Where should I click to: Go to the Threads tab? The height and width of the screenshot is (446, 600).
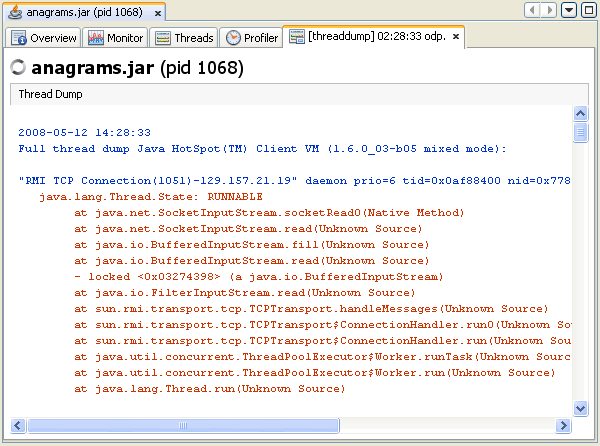click(x=185, y=38)
